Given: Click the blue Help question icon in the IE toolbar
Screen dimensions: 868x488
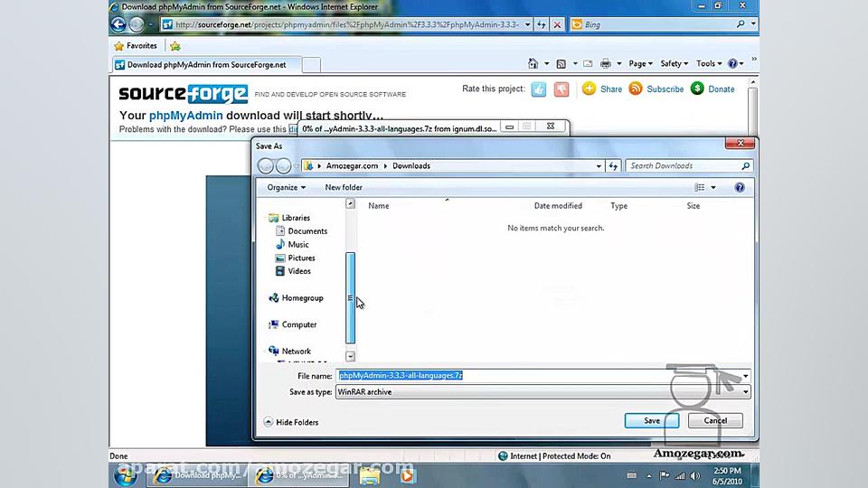Looking at the screenshot, I should 732,63.
